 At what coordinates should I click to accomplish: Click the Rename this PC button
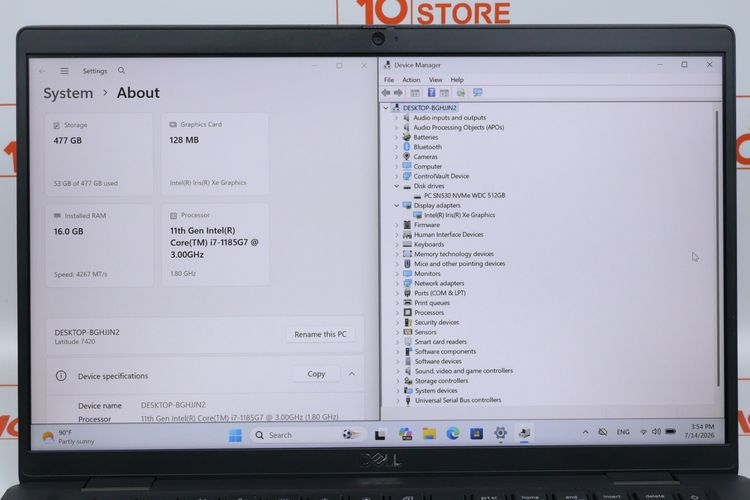coord(320,334)
